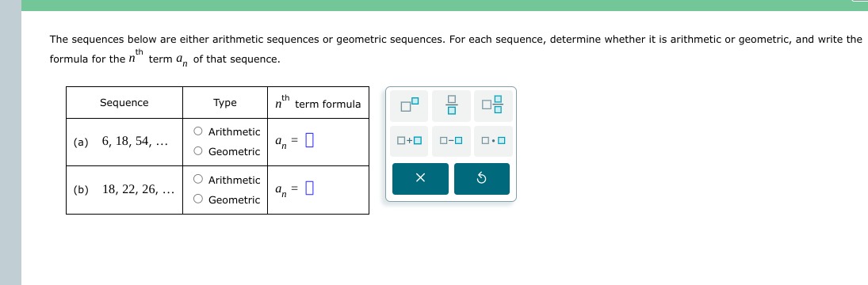This screenshot has height=285, width=868.
Task: Clear the input with the X button
Action: (420, 178)
